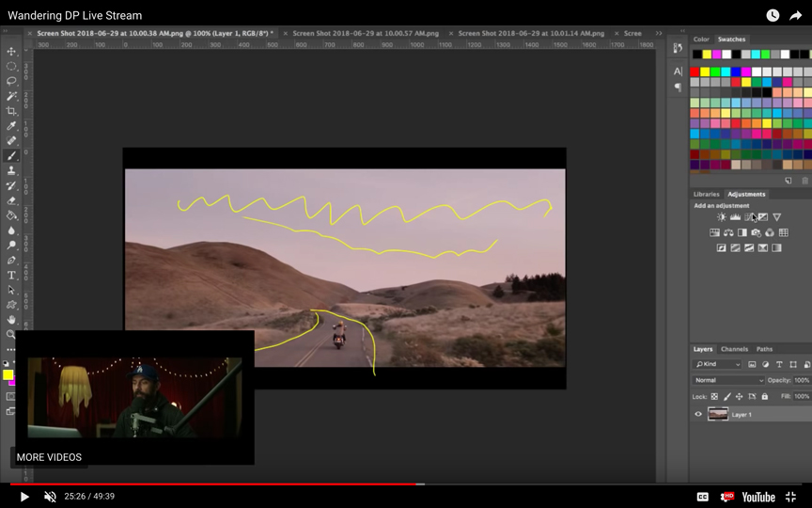Add a Color Balance adjustment

[728, 232]
